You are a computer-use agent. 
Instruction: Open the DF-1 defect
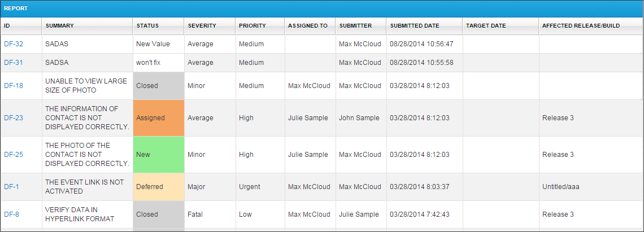(11, 187)
